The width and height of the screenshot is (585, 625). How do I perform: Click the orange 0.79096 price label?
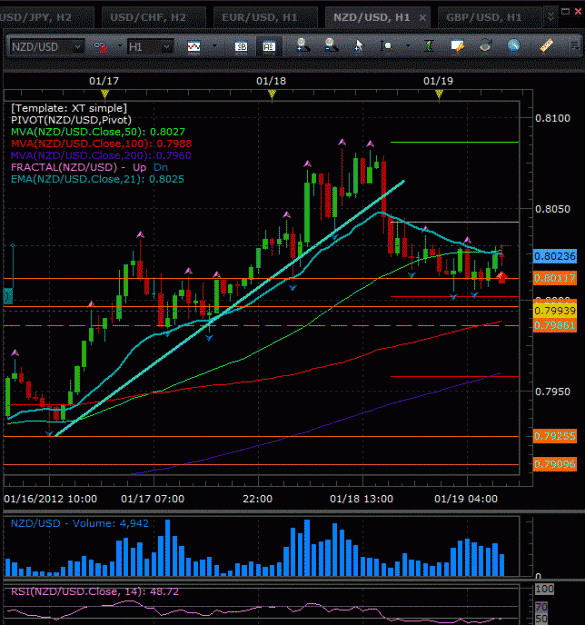[555, 464]
